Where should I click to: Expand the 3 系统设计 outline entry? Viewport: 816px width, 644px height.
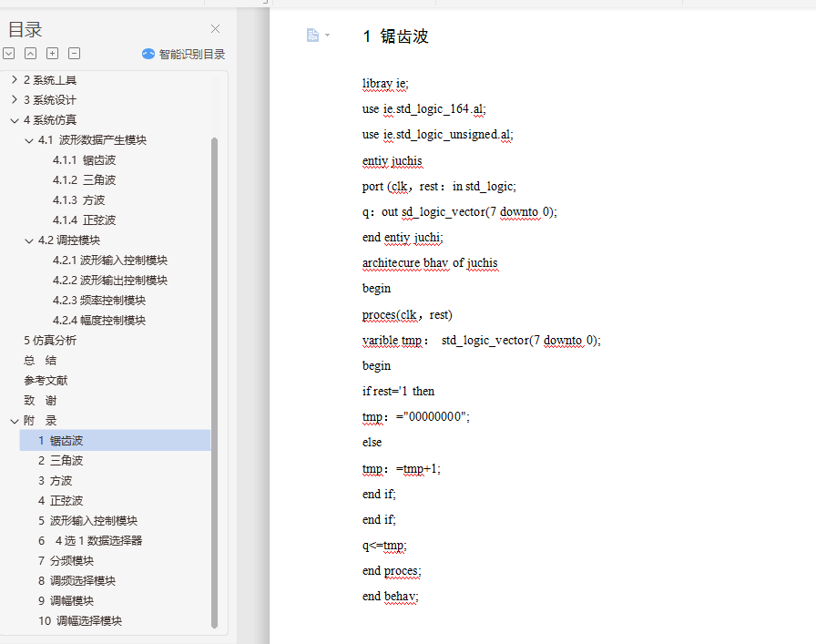(x=15, y=99)
